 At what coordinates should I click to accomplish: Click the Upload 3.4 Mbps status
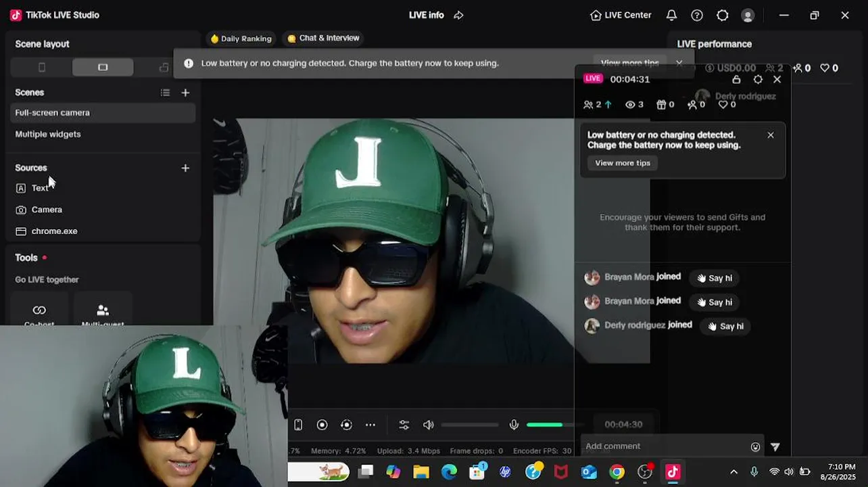click(x=408, y=451)
